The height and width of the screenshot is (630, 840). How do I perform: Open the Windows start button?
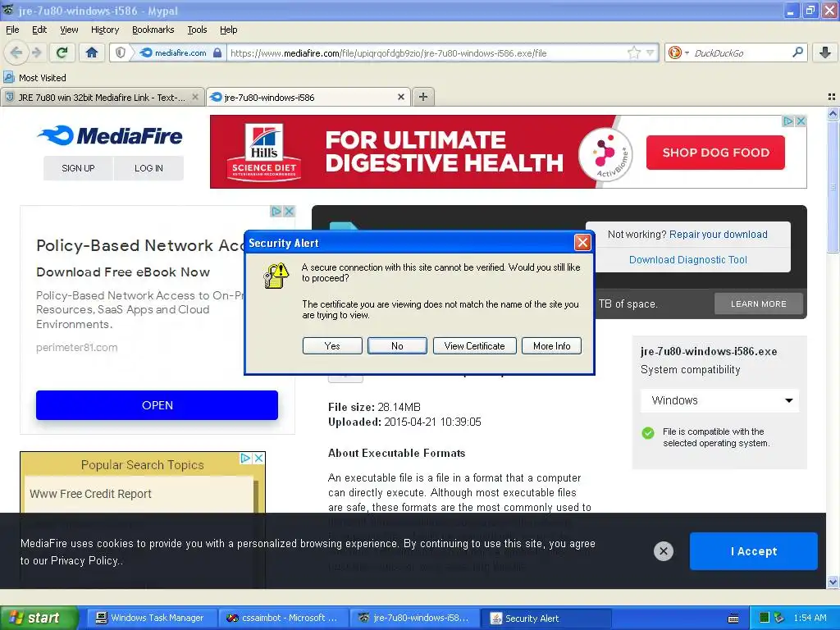click(39, 618)
